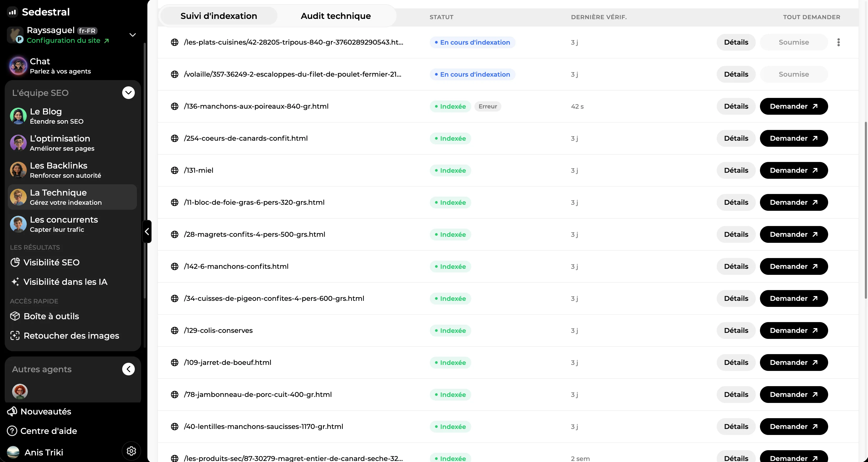Switch to Audit technique tab
Screen dimensions: 868x462
(336, 16)
